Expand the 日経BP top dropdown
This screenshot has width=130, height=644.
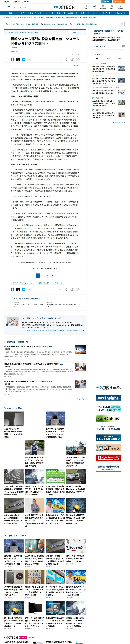[x=8, y=2]
